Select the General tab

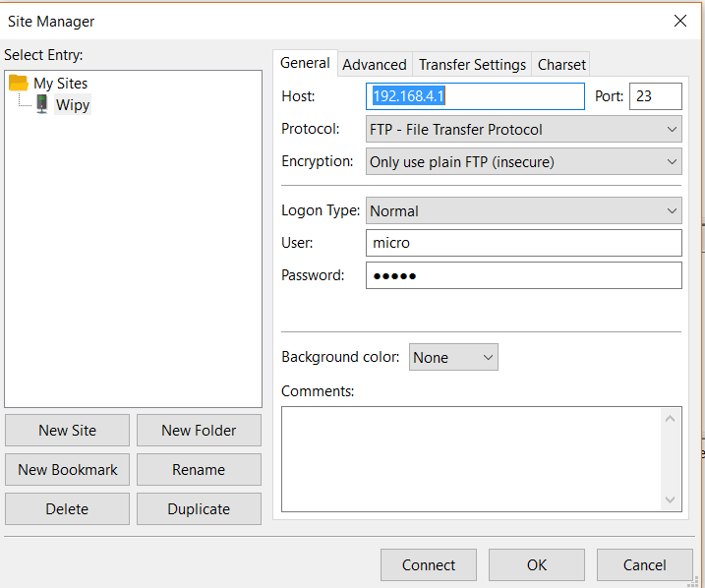click(x=305, y=63)
